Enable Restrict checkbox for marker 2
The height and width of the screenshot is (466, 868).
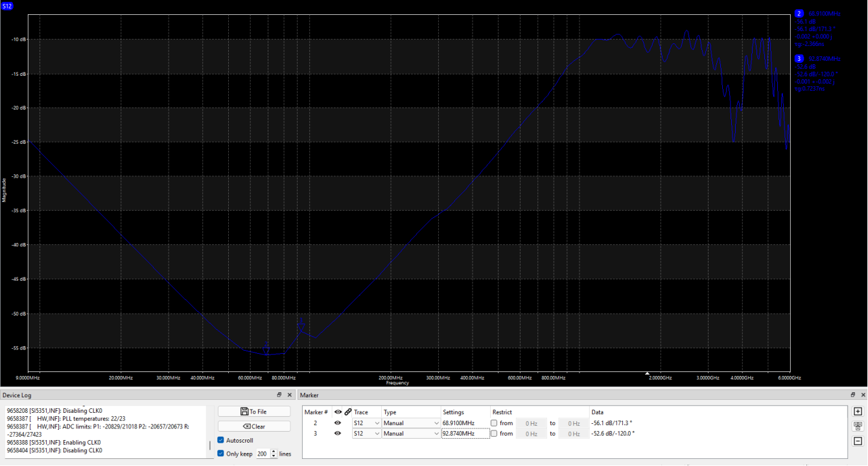coord(495,423)
